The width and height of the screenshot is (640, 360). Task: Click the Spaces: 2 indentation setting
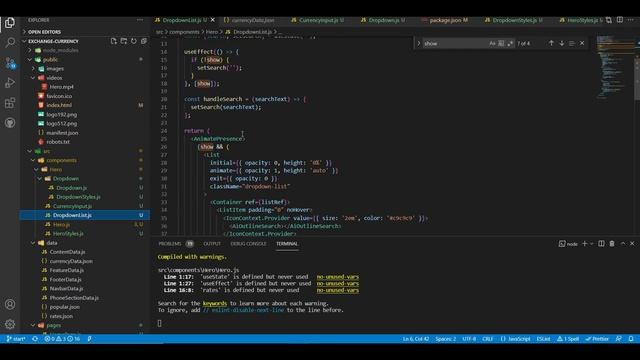coord(445,339)
